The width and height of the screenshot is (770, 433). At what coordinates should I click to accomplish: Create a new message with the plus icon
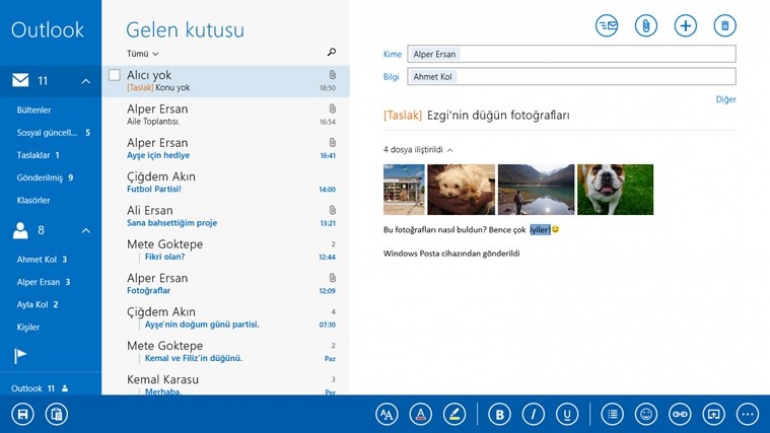(685, 26)
